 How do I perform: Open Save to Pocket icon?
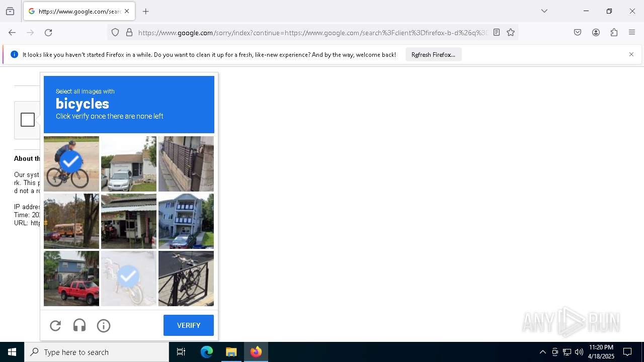click(578, 33)
